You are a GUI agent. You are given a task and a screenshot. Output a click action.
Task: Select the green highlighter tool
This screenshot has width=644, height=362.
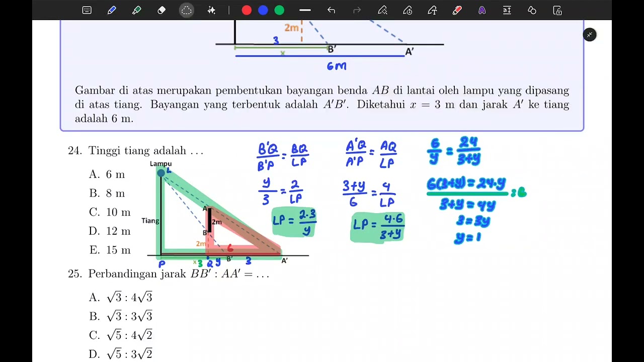(x=136, y=10)
